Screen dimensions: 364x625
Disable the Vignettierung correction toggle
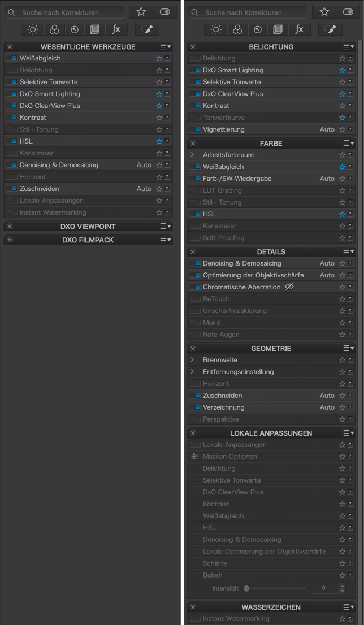click(195, 129)
